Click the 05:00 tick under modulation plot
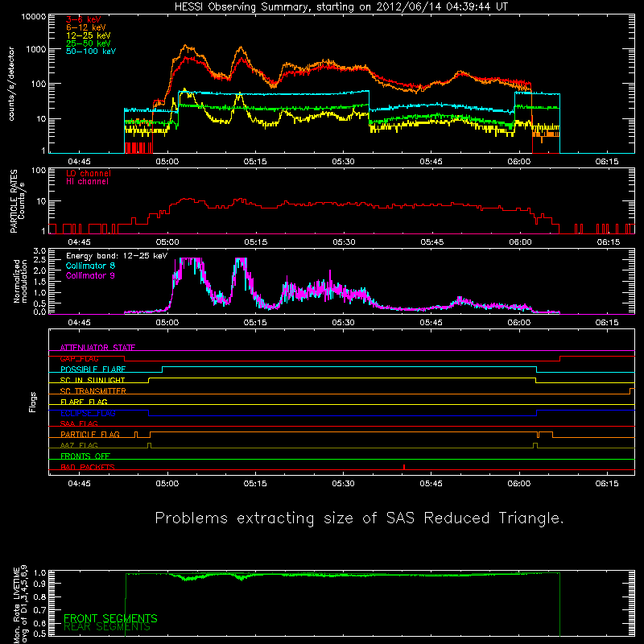 point(167,323)
